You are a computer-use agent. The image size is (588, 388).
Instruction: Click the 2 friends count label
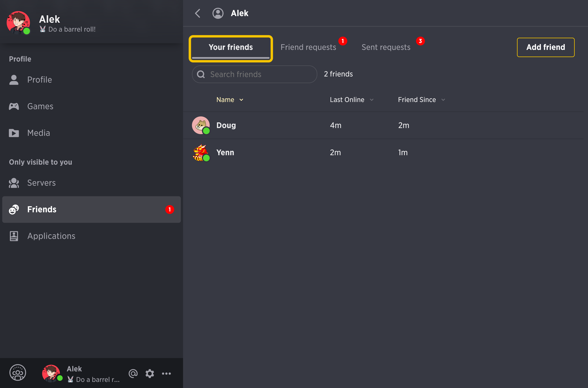click(x=338, y=74)
